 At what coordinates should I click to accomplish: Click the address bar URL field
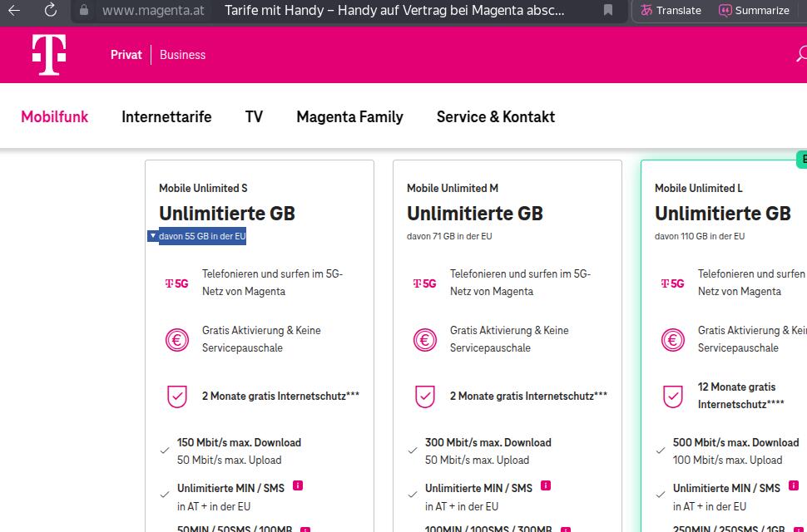click(x=333, y=11)
